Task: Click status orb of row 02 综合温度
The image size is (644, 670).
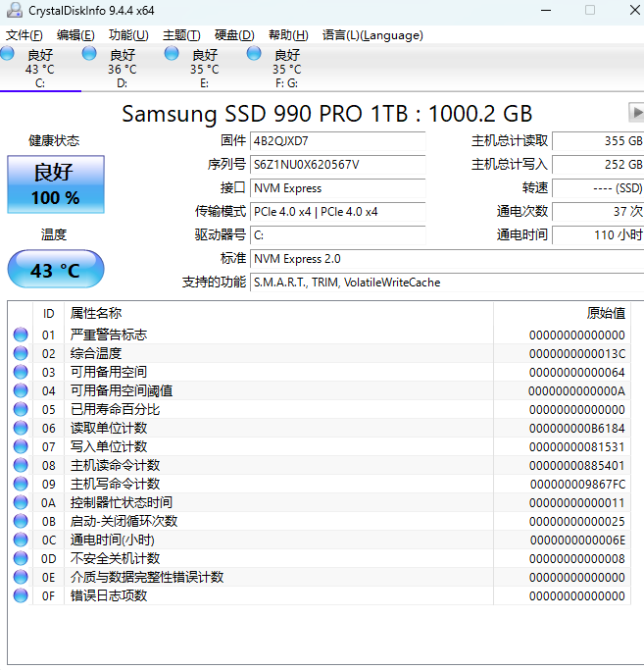Action: click(x=21, y=353)
